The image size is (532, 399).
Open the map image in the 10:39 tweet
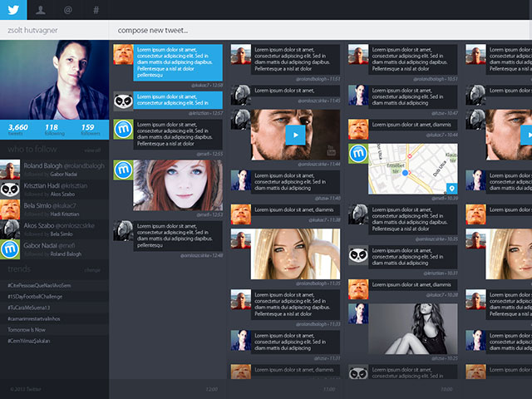click(x=413, y=169)
